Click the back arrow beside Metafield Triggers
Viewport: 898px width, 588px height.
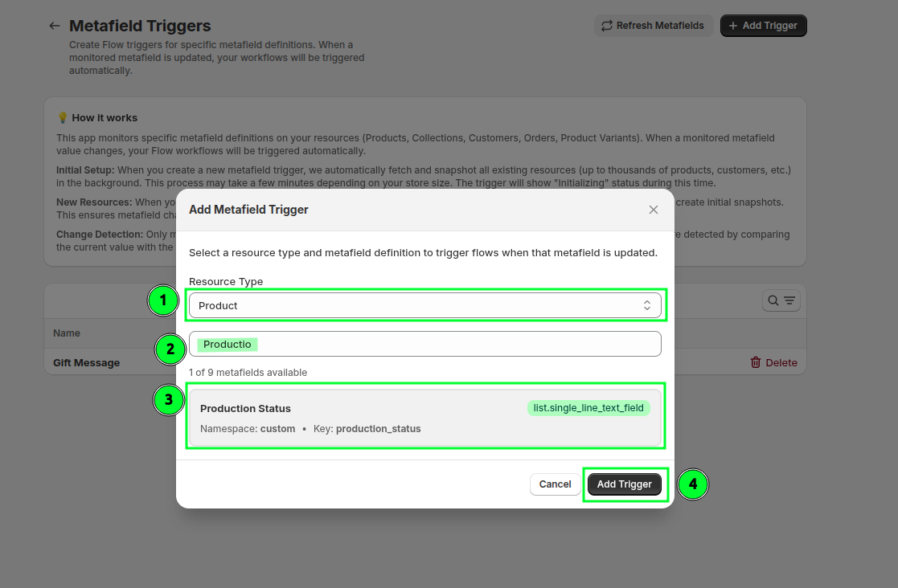click(55, 26)
